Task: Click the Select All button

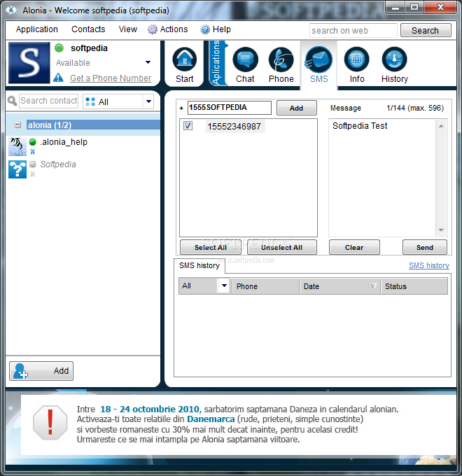Action: pyautogui.click(x=211, y=247)
